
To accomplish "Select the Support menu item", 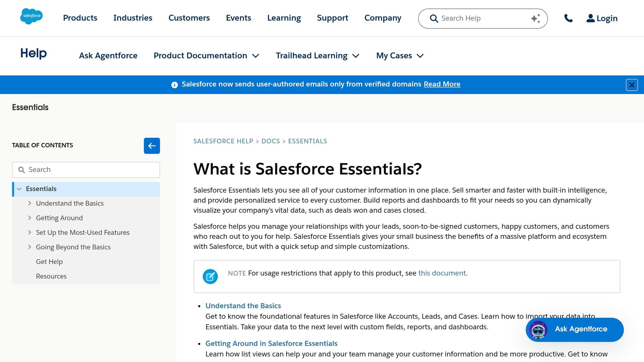I will tap(332, 18).
